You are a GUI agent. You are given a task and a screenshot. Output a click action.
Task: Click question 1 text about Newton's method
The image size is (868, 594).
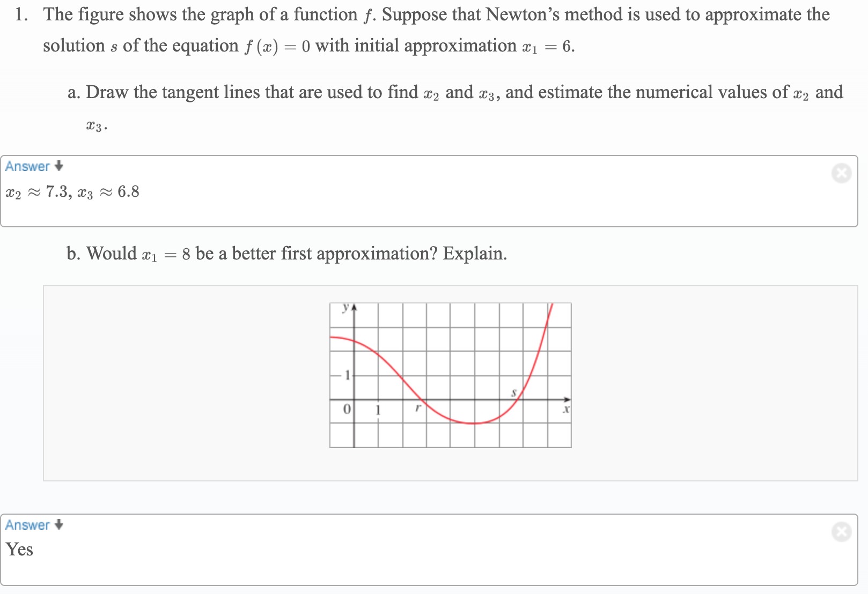436,30
